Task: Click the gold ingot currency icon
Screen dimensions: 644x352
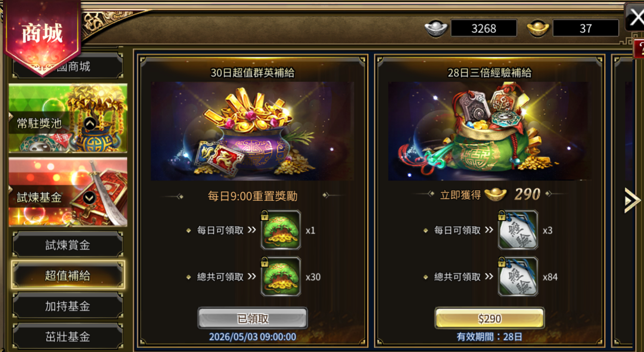Action: click(x=538, y=28)
